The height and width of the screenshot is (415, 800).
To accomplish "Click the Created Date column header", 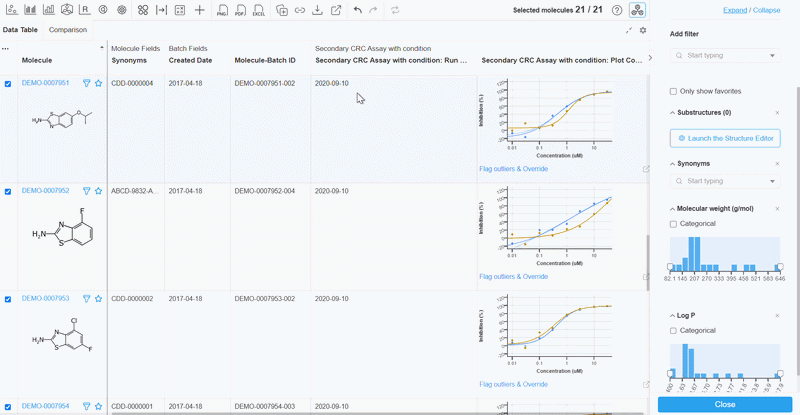I will point(190,60).
